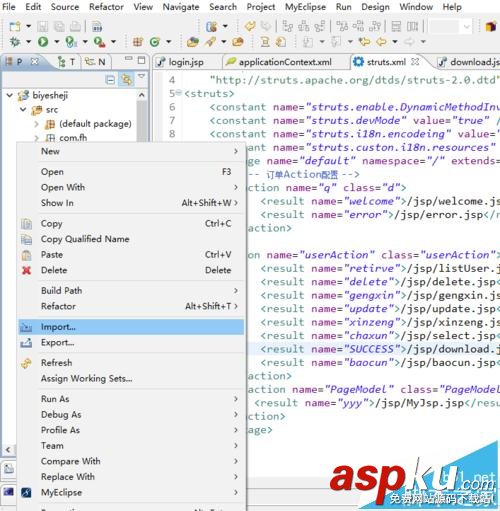Click the green Run icon
Screen dimensions: 500x511
(x=43, y=42)
